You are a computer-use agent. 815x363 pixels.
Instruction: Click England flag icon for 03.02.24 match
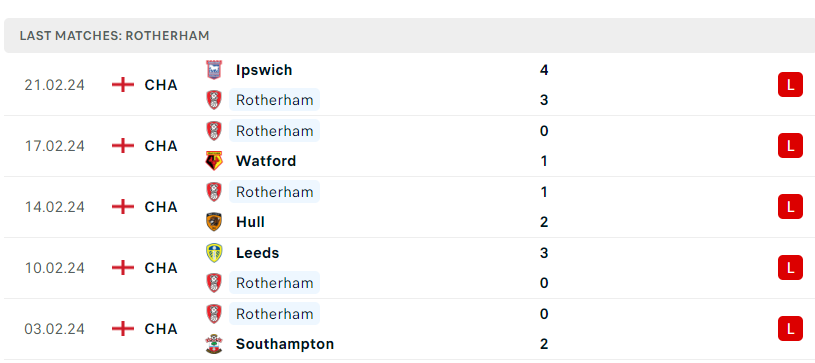[123, 329]
